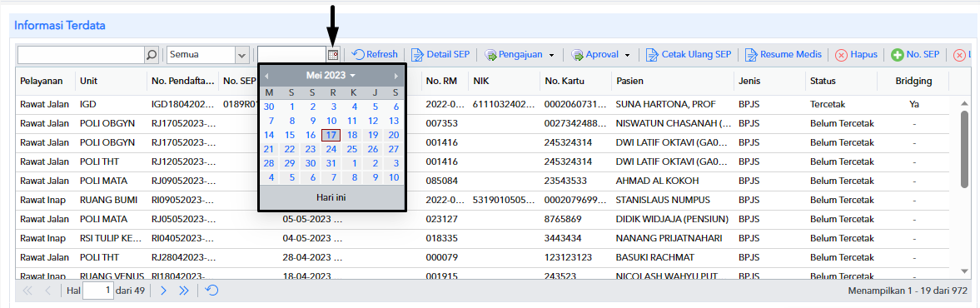Select the SUNA HARTONA, PROF row
Image resolution: width=980 pixels, height=308 pixels.
click(482, 104)
